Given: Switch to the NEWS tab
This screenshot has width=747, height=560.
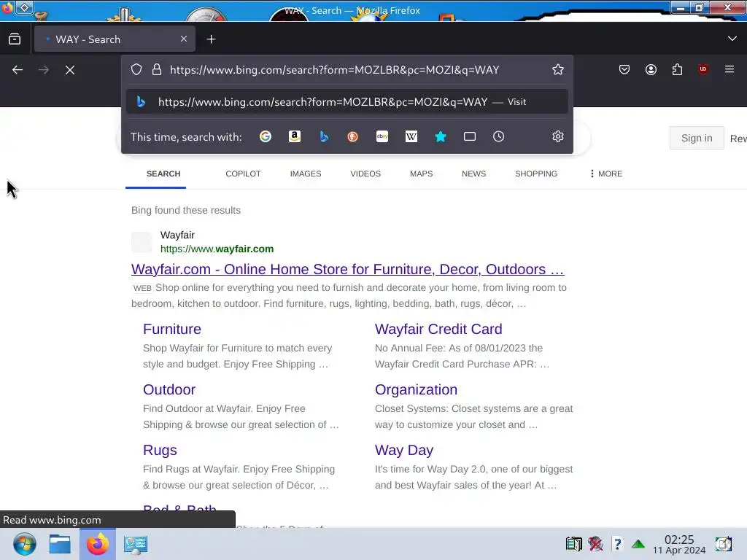Looking at the screenshot, I should click(473, 174).
